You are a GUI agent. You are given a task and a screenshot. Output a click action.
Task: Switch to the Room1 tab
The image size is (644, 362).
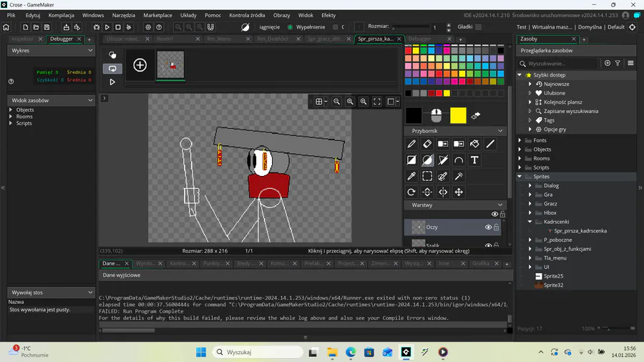click(x=165, y=39)
